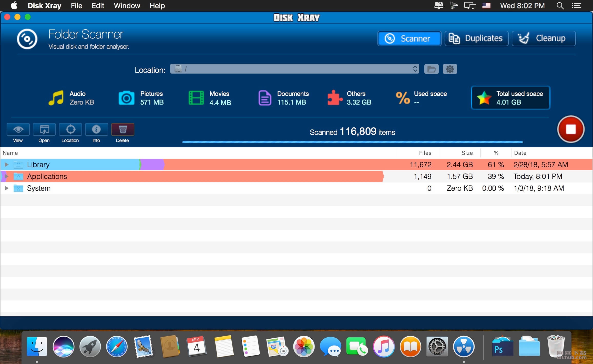Open the Location path dropdown

pos(294,69)
